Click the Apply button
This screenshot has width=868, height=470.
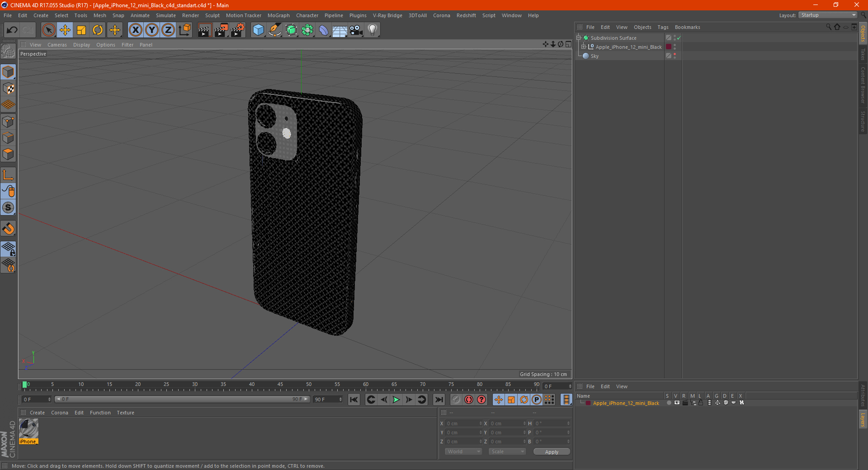552,452
